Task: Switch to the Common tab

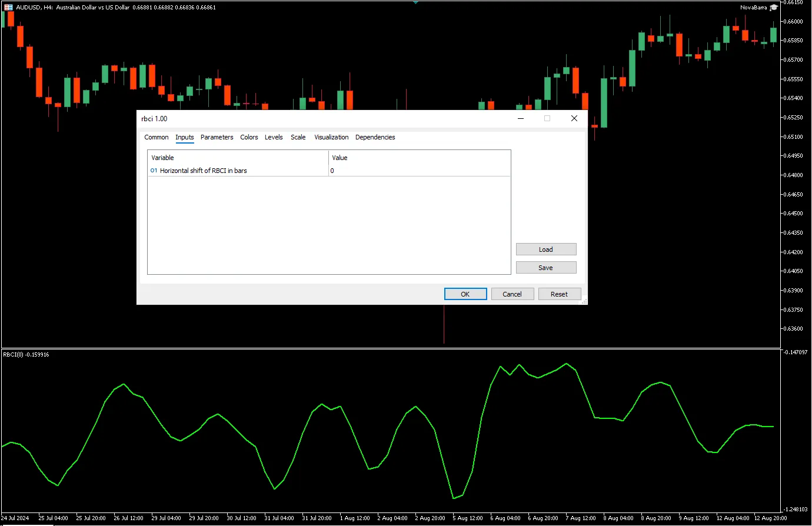Action: pos(157,137)
